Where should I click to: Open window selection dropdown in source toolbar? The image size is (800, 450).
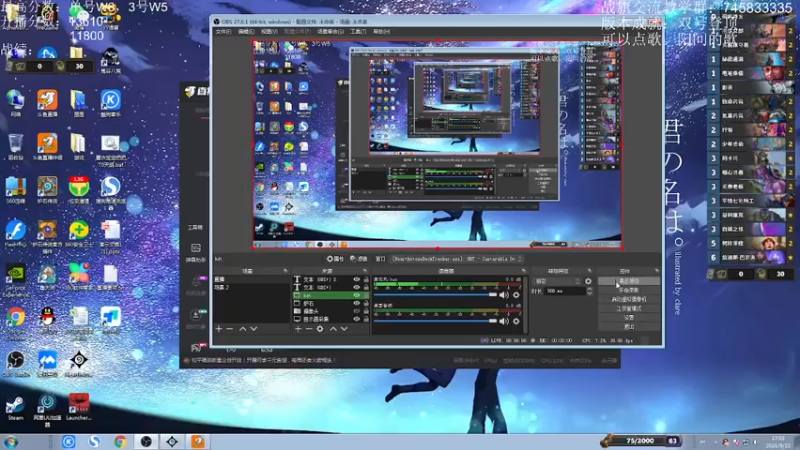(457, 259)
